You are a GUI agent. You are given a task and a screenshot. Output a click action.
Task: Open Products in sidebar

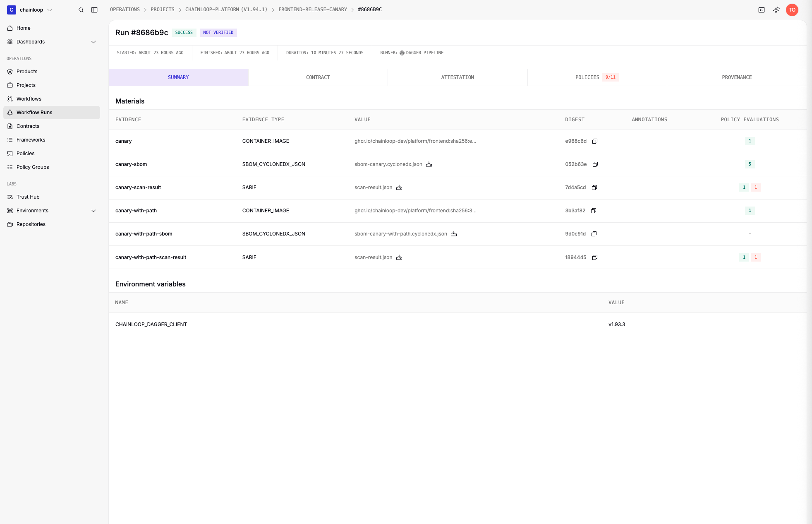[52, 72]
